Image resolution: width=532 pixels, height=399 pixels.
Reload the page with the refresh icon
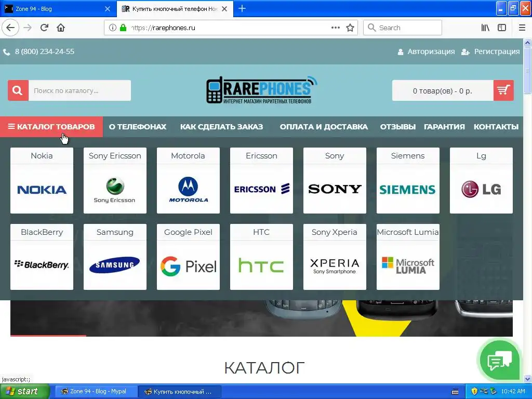click(45, 28)
